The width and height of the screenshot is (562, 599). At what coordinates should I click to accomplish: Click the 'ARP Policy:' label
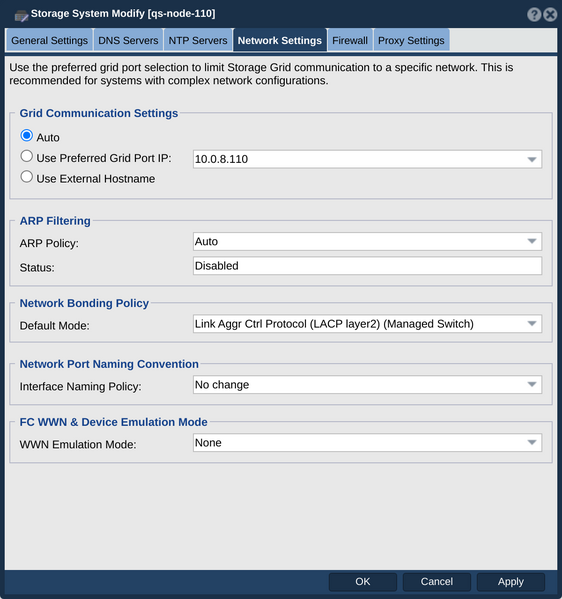coord(49,243)
